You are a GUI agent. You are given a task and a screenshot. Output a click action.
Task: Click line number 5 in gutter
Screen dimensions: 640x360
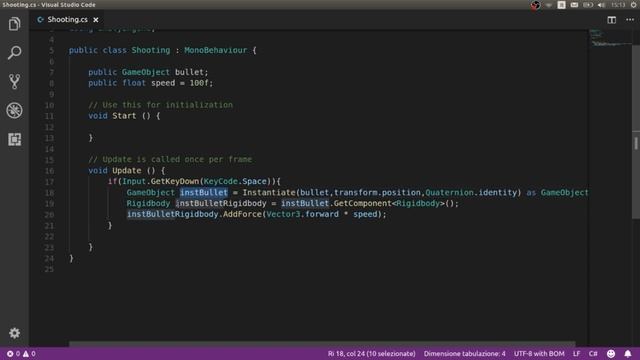(x=51, y=50)
